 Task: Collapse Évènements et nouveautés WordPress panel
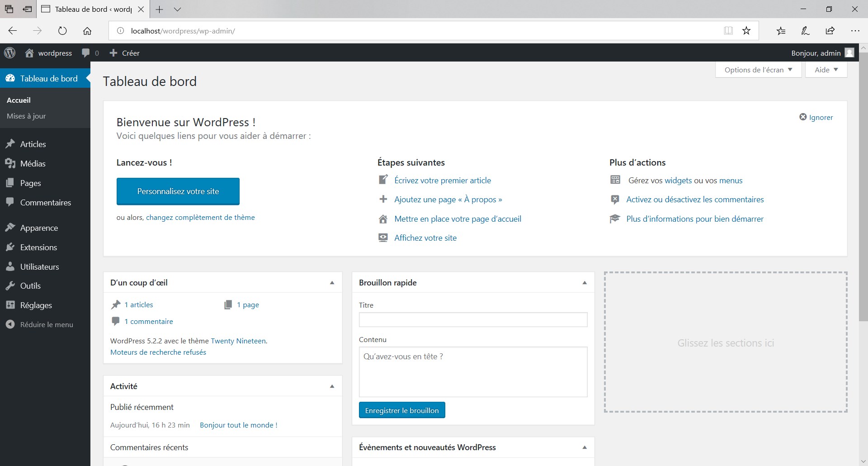click(x=585, y=447)
